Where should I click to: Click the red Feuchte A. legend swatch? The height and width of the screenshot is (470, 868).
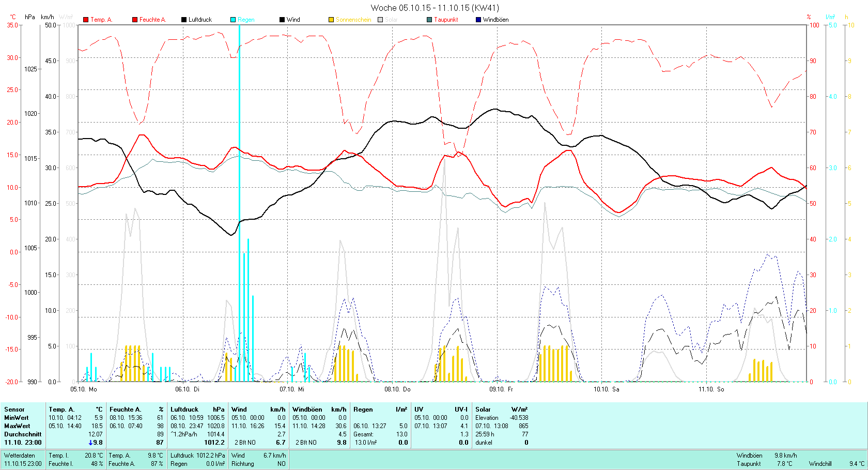coord(135,20)
